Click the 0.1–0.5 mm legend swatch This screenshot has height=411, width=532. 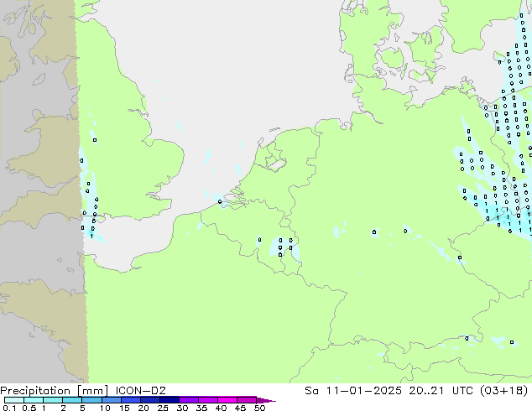pyautogui.click(x=14, y=400)
